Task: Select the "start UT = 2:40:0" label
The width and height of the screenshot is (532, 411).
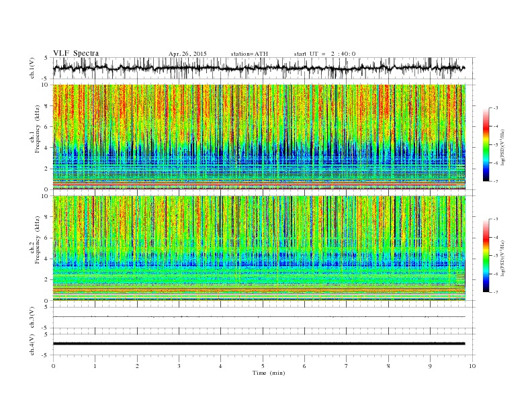Action: [x=324, y=54]
